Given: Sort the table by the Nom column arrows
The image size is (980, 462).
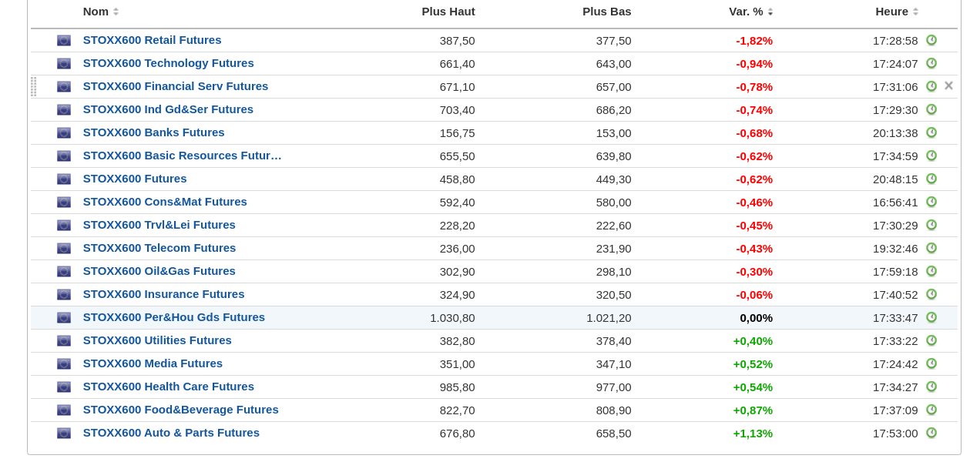Looking at the screenshot, I should pyautogui.click(x=116, y=12).
